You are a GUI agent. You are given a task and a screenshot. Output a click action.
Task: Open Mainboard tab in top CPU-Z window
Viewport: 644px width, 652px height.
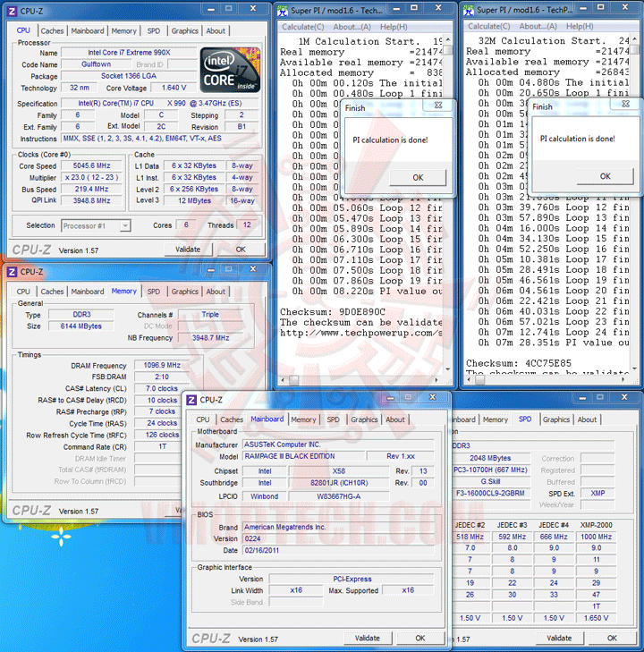pyautogui.click(x=88, y=30)
